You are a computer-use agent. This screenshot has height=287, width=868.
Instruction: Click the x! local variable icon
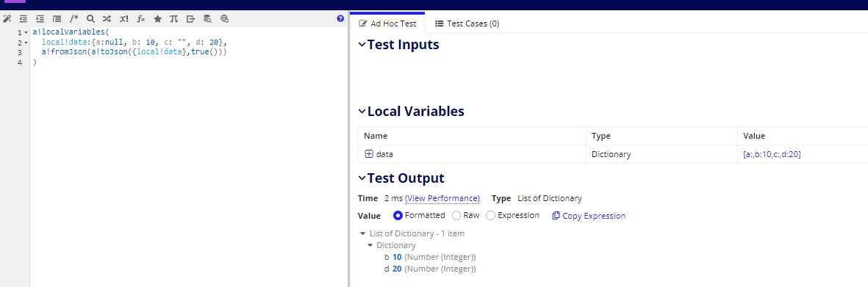[x=124, y=19]
